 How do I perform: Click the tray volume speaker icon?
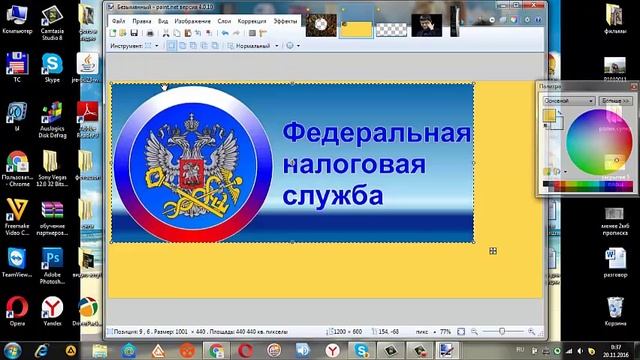pos(580,351)
